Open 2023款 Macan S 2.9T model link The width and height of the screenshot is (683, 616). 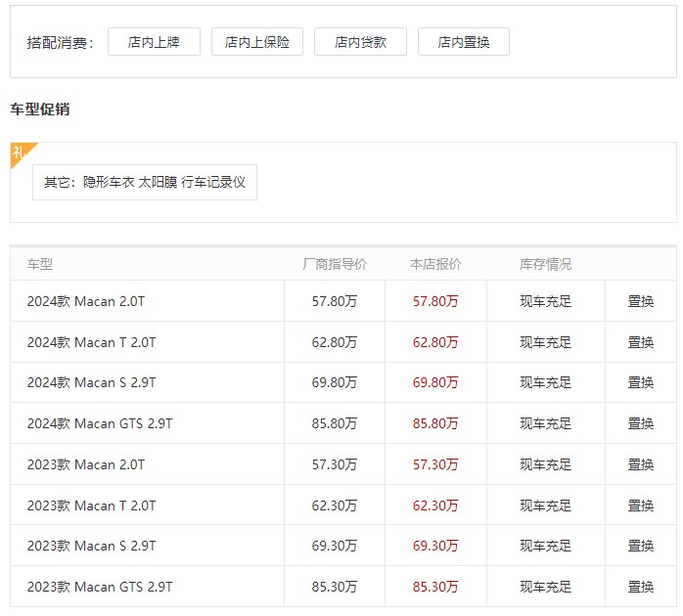point(91,546)
